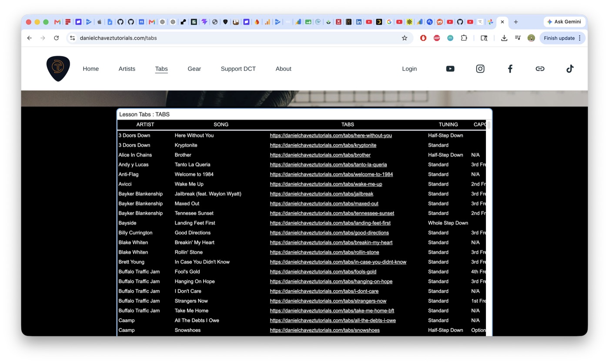Click the Login link

[x=409, y=69]
